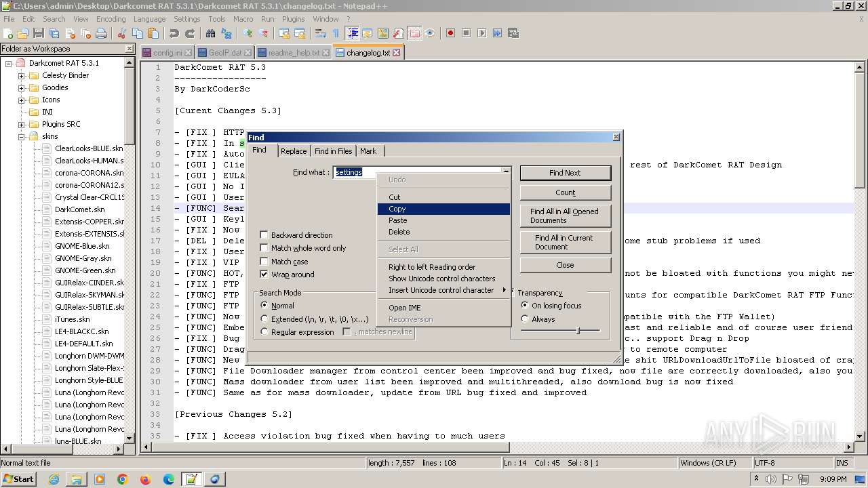Image resolution: width=868 pixels, height=488 pixels.
Task: Switch to Find in Files tab
Action: [x=333, y=151]
